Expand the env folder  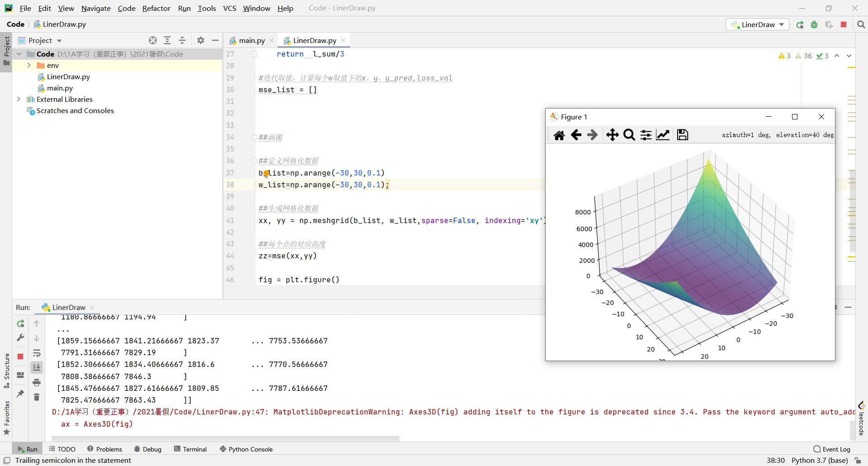[x=29, y=65]
